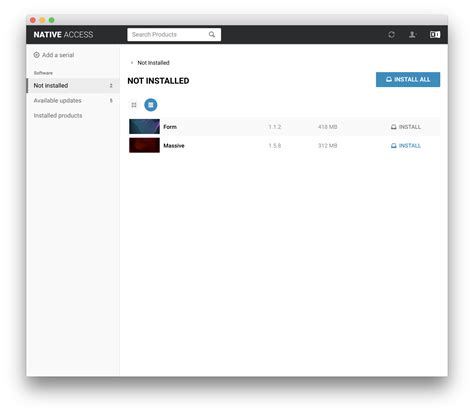Click the install icon in Massive row
The width and height of the screenshot is (474, 414).
click(x=394, y=146)
